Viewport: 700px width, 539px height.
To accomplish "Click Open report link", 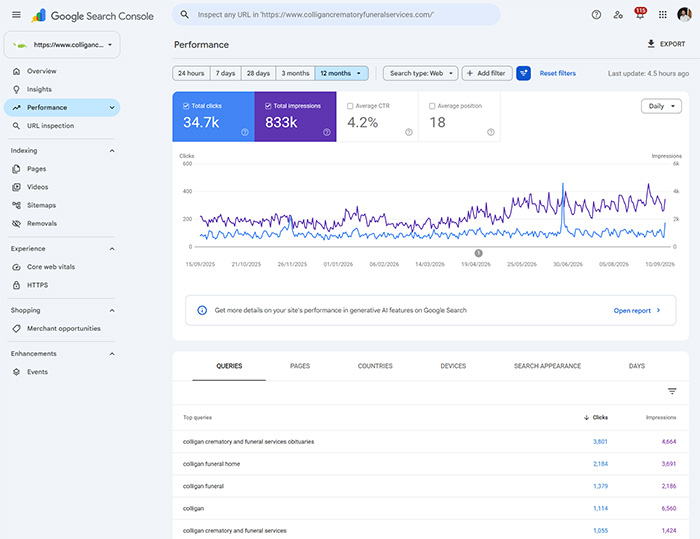I will pos(637,310).
